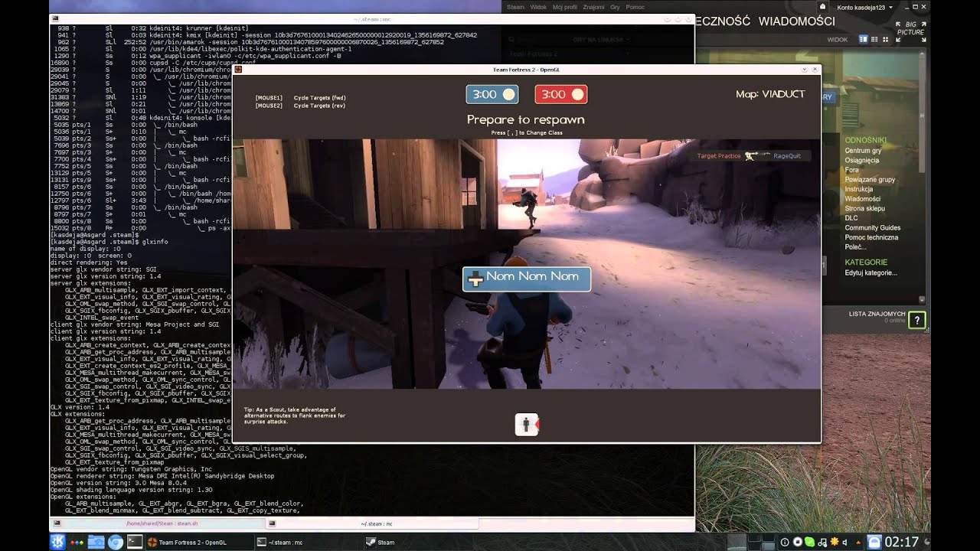Click the Steam inbox notification icon
980x551 pixels.
click(x=823, y=7)
